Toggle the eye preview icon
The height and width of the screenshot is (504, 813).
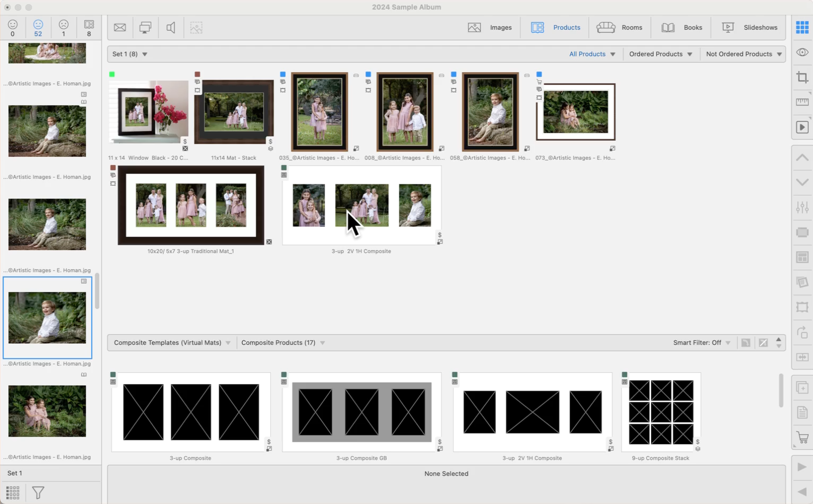(x=802, y=53)
